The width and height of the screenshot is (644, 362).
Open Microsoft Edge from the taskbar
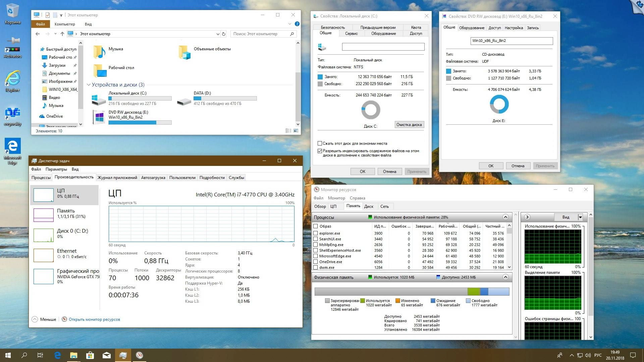coord(57,355)
